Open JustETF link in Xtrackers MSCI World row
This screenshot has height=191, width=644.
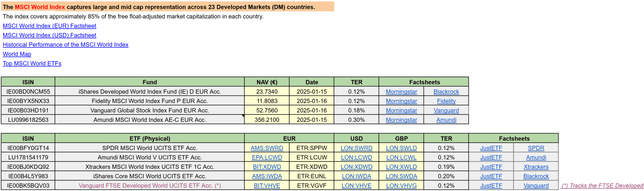[491, 167]
